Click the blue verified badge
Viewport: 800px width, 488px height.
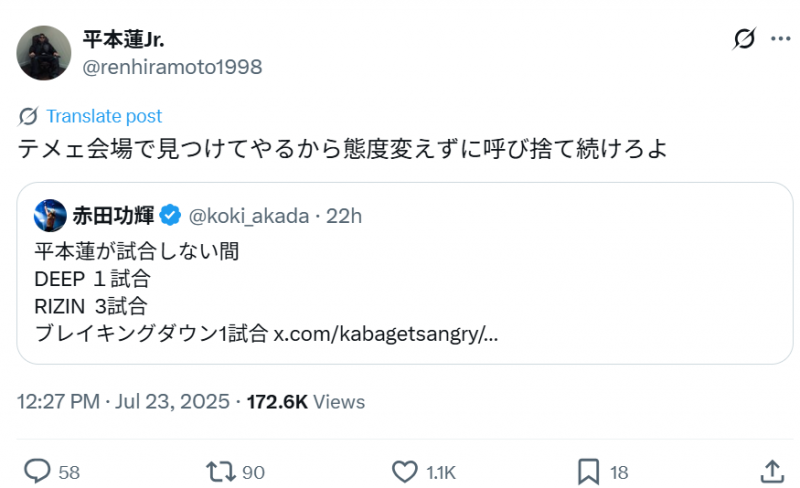point(170,215)
